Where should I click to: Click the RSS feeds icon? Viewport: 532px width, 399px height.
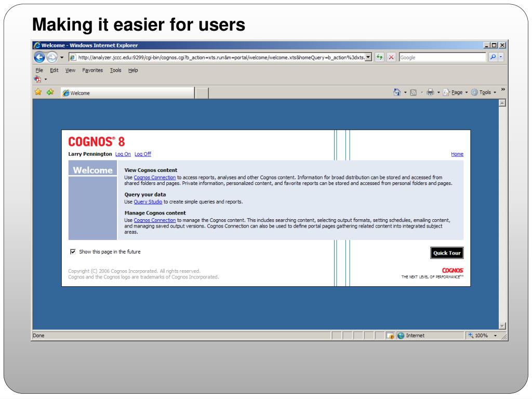click(x=413, y=92)
